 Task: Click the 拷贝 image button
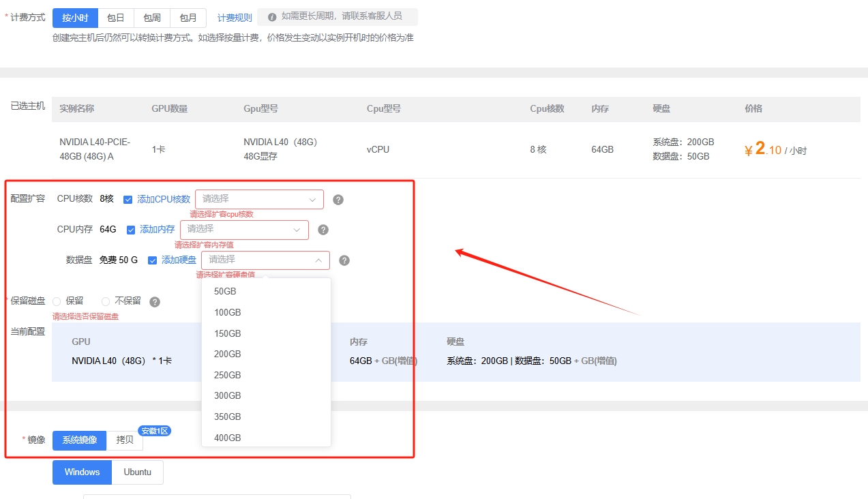click(x=125, y=440)
